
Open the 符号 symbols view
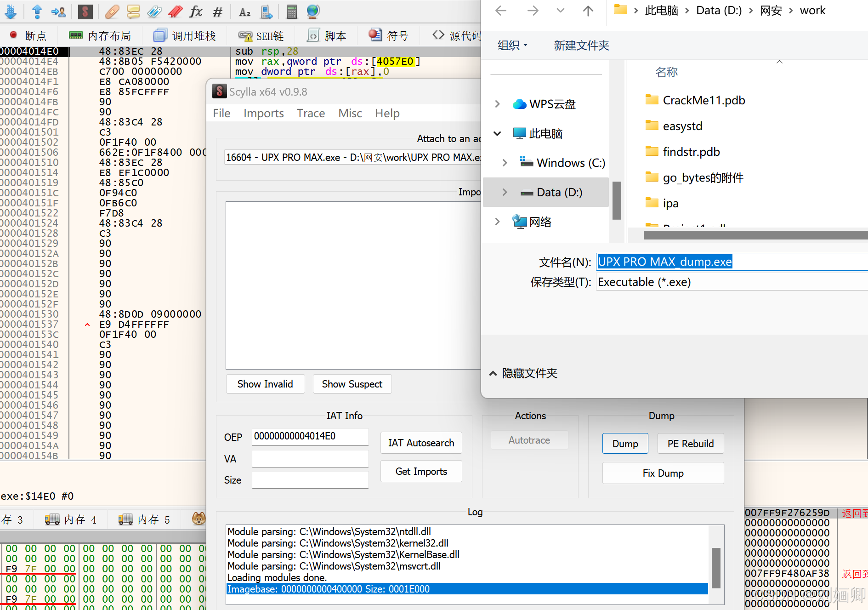click(x=388, y=35)
